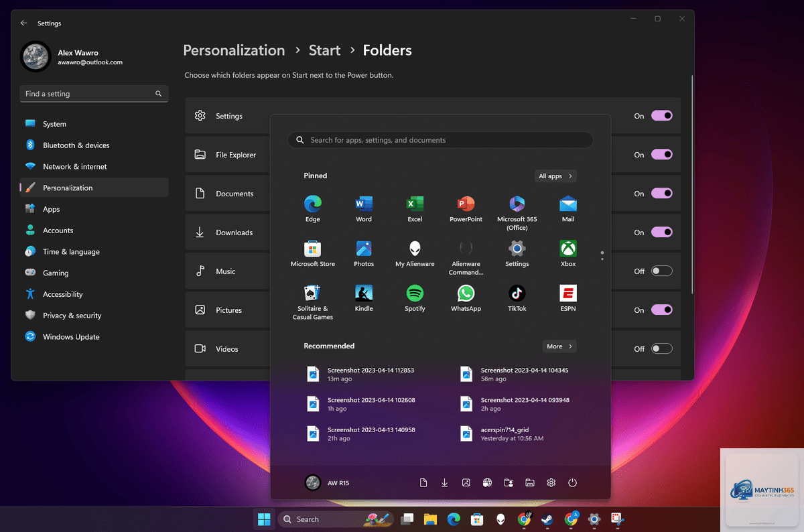Viewport: 804px width, 532px height.
Task: Disable the Documents folder toggle
Action: 662,194
